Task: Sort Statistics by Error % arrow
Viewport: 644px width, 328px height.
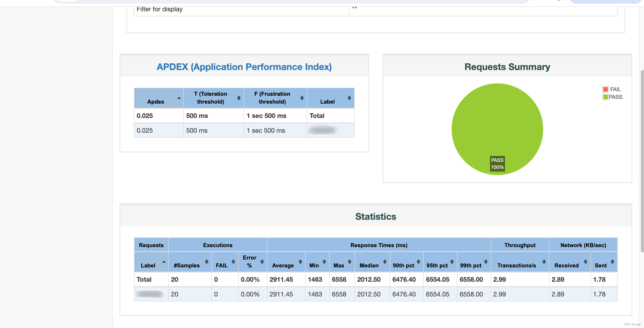Action: click(x=262, y=262)
